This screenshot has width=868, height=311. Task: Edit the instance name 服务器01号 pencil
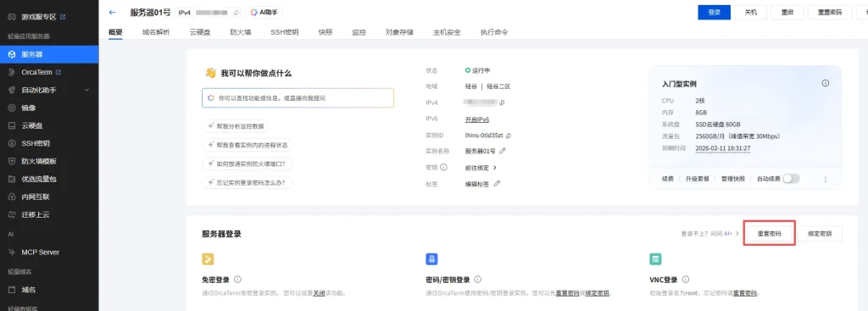502,151
